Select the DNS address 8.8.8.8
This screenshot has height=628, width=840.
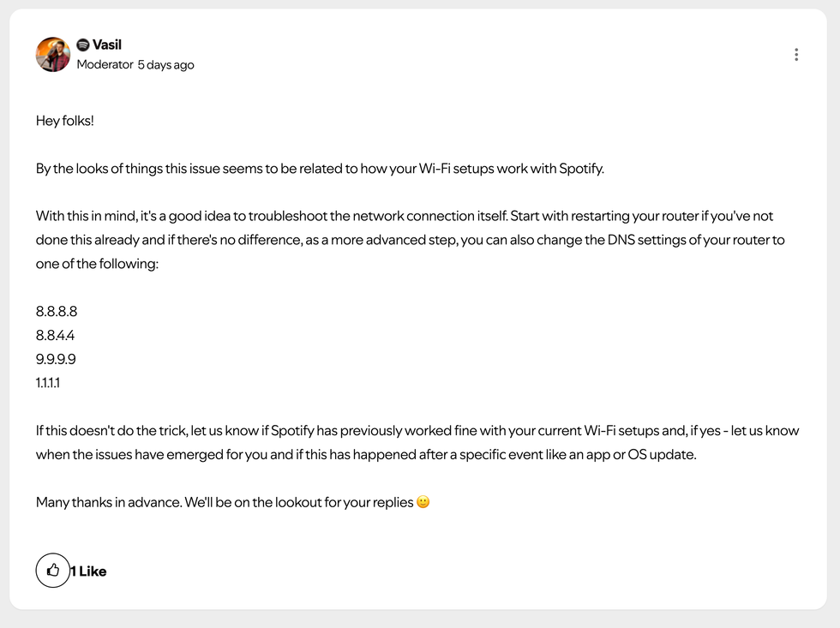click(56, 311)
